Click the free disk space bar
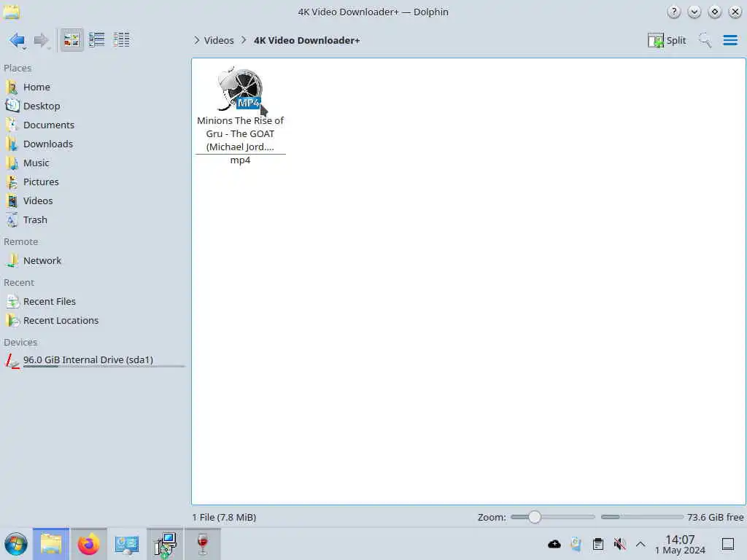The width and height of the screenshot is (747, 560). click(642, 517)
